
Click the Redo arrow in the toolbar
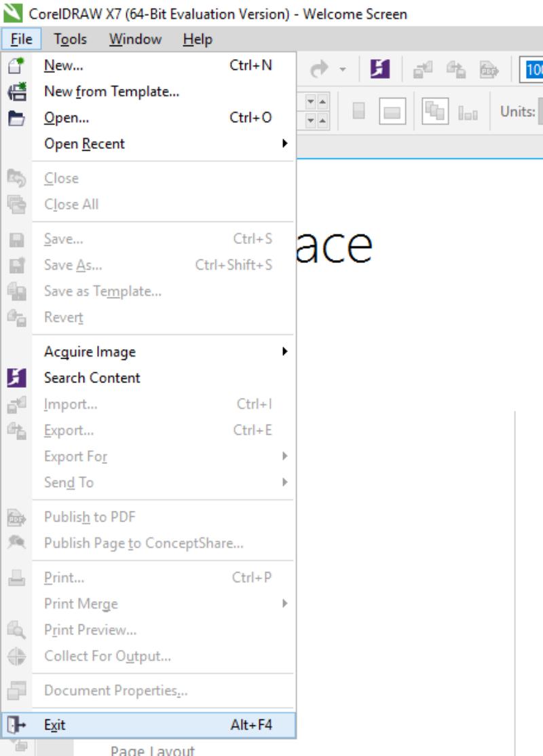321,69
